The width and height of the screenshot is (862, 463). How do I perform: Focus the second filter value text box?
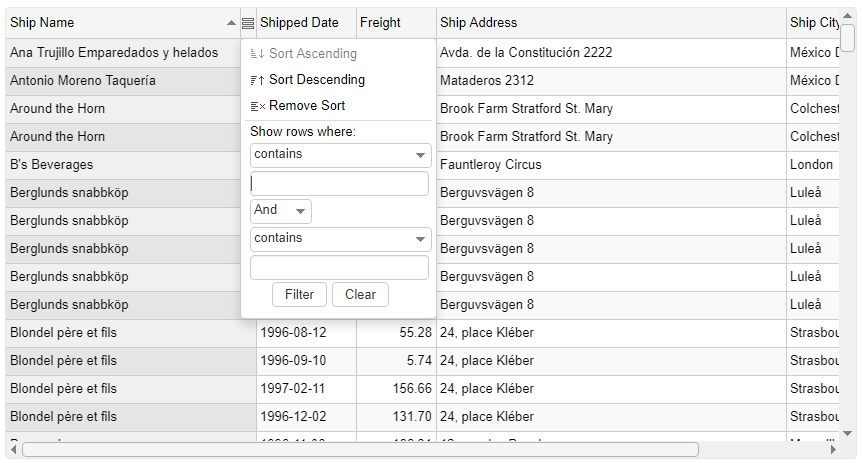pos(339,268)
